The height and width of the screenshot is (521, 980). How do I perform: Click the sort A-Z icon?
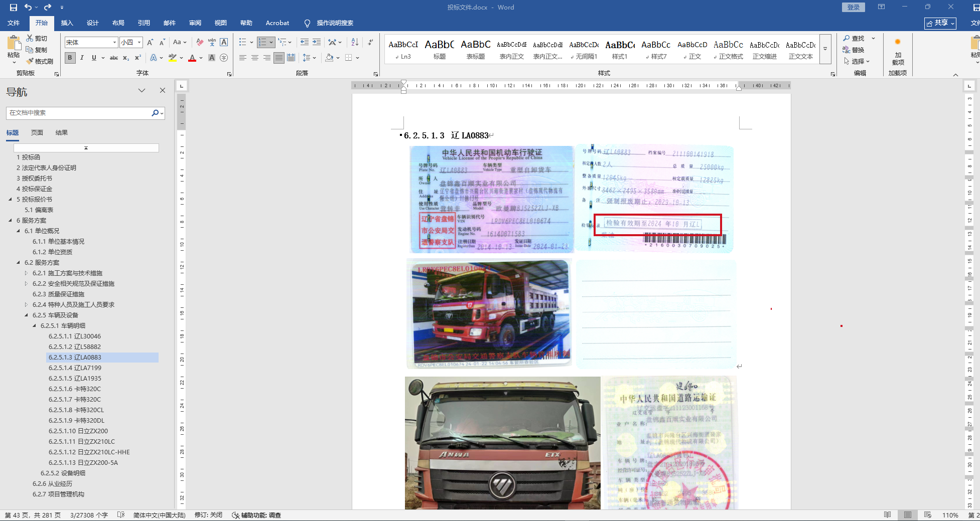click(x=355, y=42)
